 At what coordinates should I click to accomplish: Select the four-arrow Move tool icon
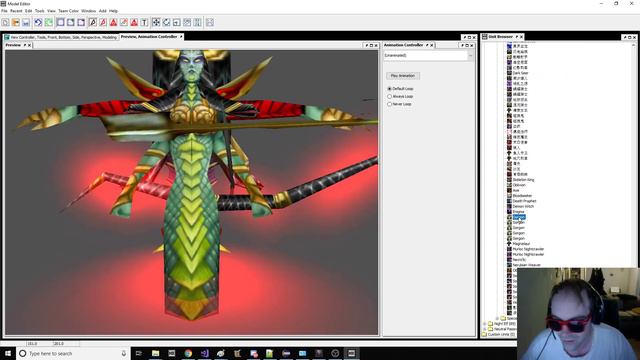[156, 22]
